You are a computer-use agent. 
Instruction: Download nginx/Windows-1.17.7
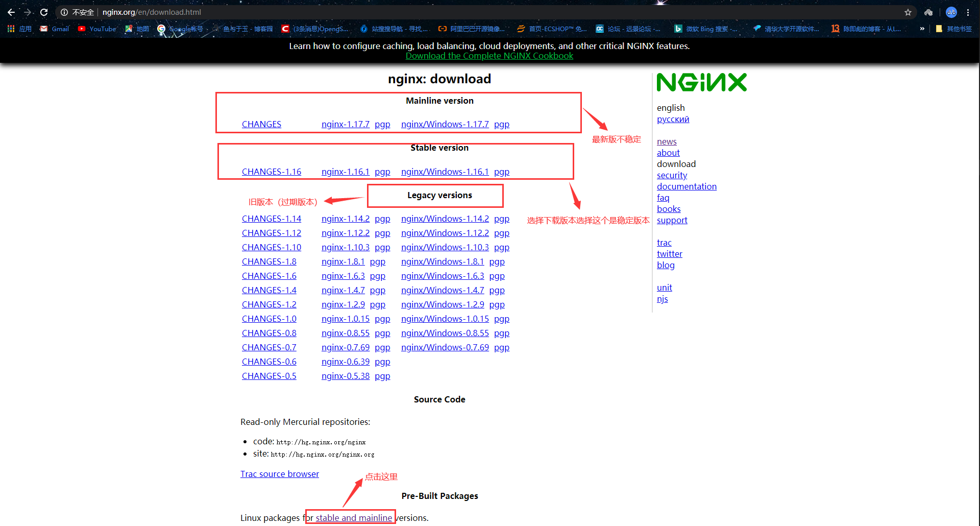click(x=445, y=124)
